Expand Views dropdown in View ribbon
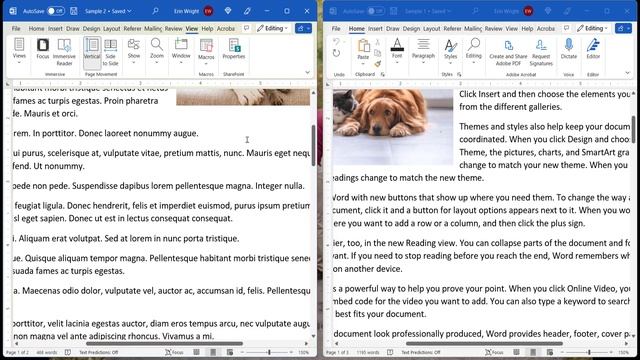This screenshot has height=360, width=640. 19,51
